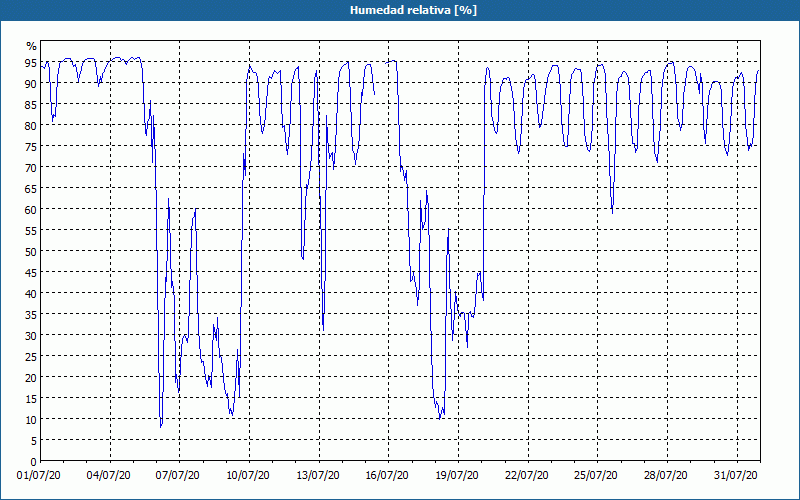Click the 75 value on the y-axis

(31, 146)
